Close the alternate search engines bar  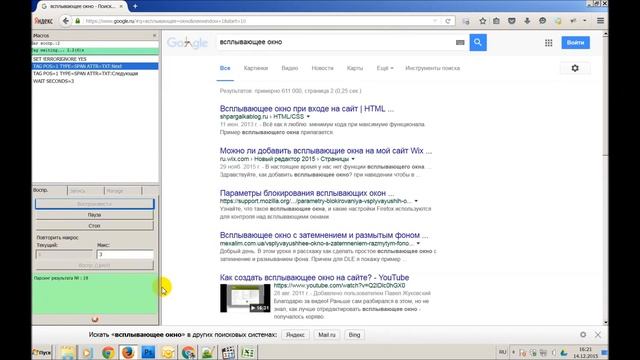598,335
